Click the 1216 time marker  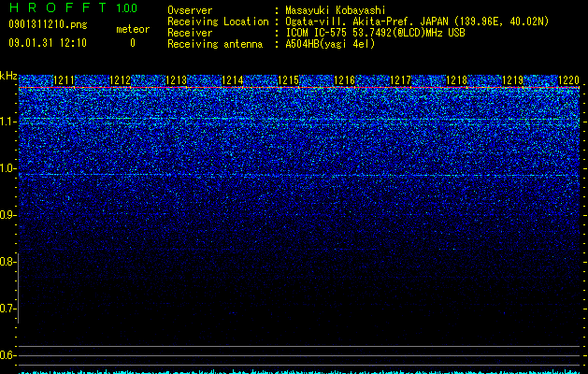click(x=344, y=80)
